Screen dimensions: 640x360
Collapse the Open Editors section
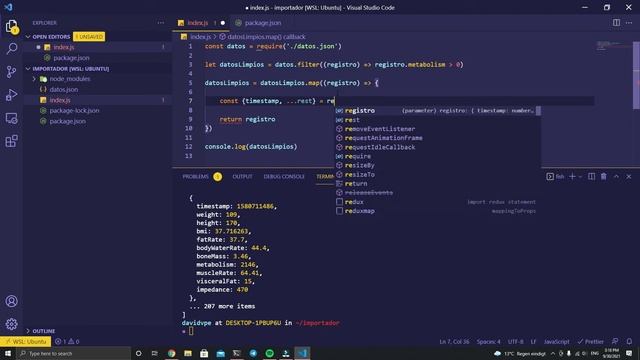(51, 37)
